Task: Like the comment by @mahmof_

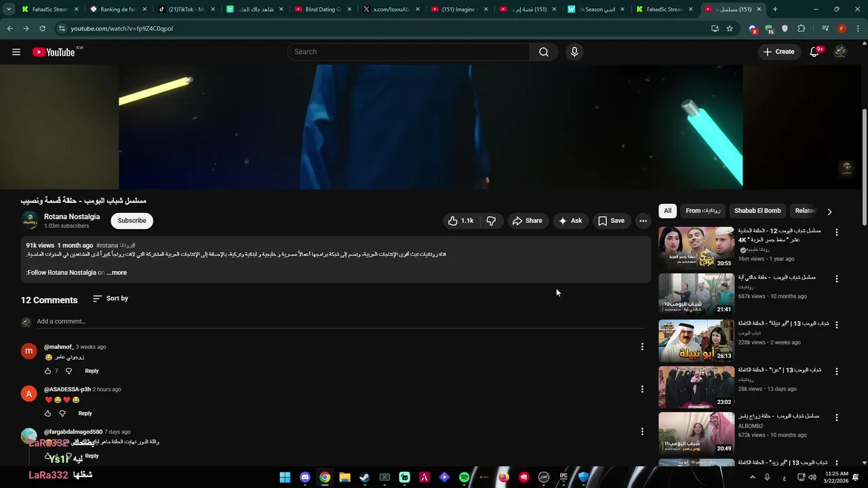Action: coord(47,371)
